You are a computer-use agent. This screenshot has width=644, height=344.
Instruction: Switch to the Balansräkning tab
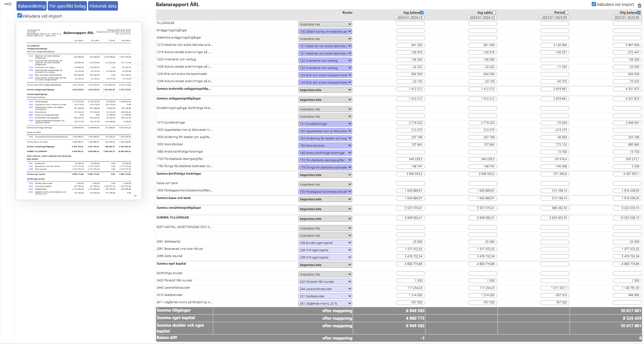32,6
